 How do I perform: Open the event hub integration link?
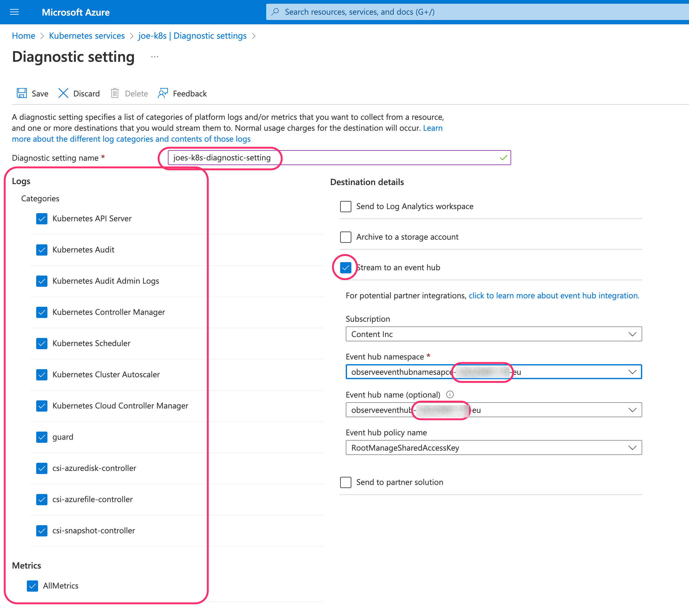[554, 296]
